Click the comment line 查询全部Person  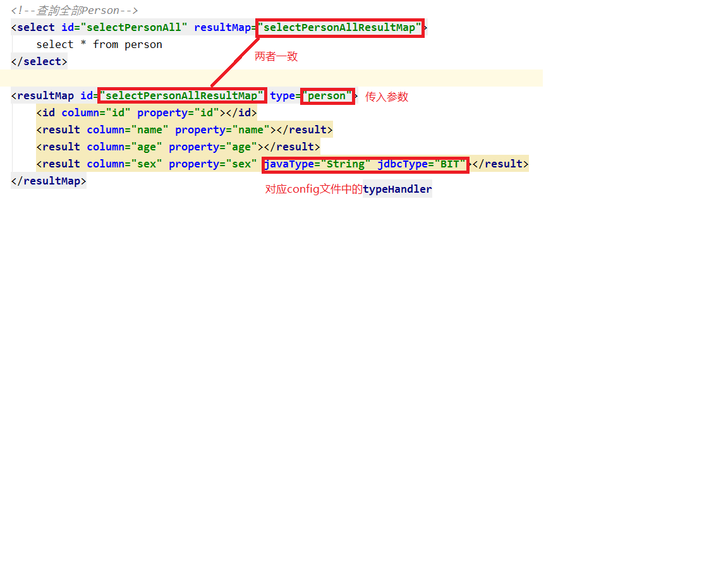tap(75, 10)
